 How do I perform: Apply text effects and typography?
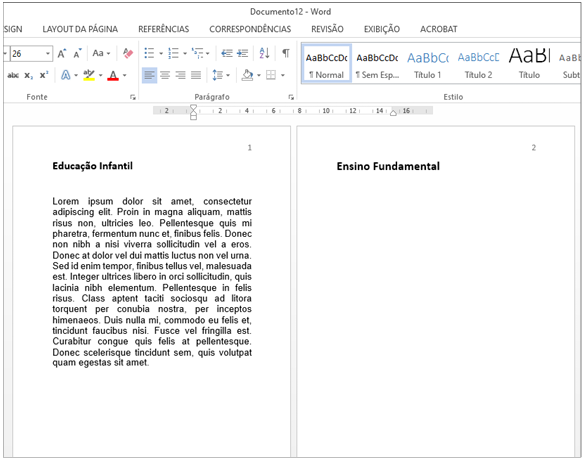pyautogui.click(x=66, y=75)
